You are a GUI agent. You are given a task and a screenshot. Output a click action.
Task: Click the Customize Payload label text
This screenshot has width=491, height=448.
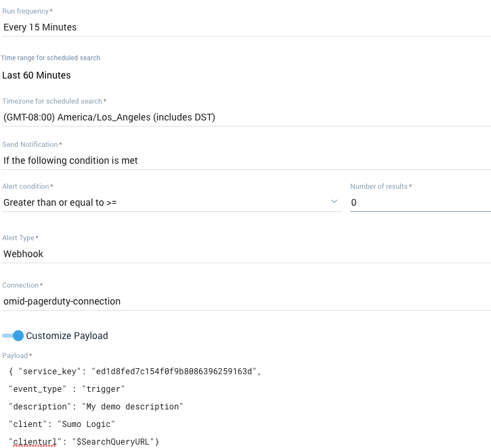click(x=67, y=336)
